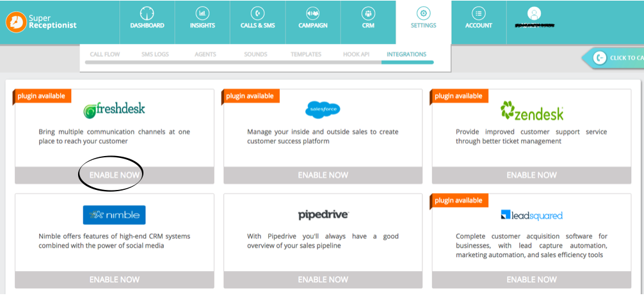The height and width of the screenshot is (298, 644).
Task: Go to the ACCOUNT menu label
Action: 478,26
